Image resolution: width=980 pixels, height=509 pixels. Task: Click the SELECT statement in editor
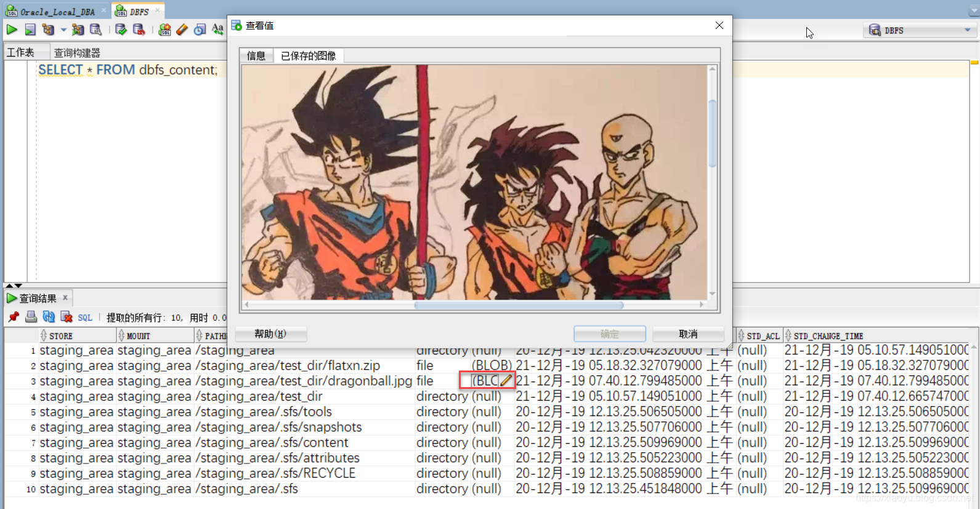pos(128,70)
